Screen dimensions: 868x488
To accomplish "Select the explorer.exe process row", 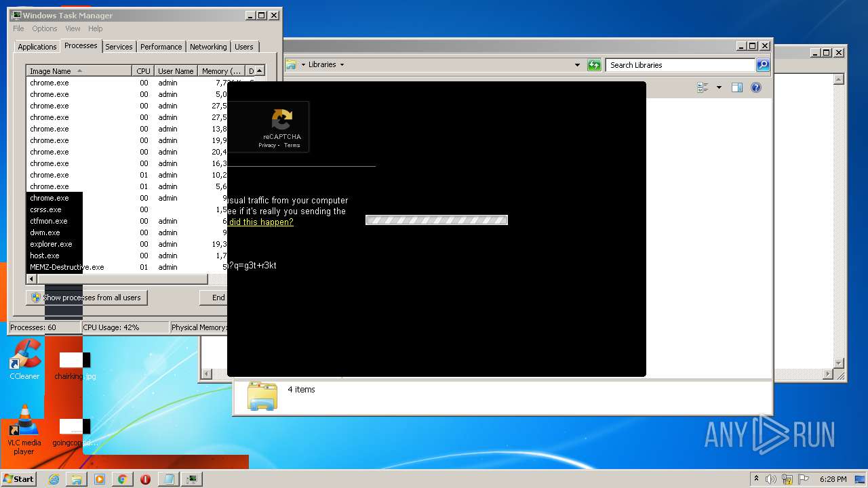I will click(127, 244).
